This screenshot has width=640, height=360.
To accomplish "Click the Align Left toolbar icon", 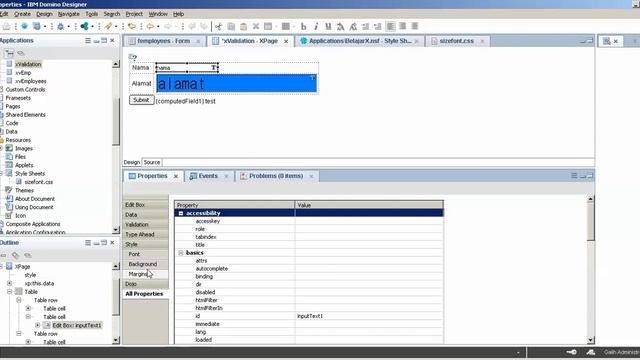I will click(x=391, y=27).
